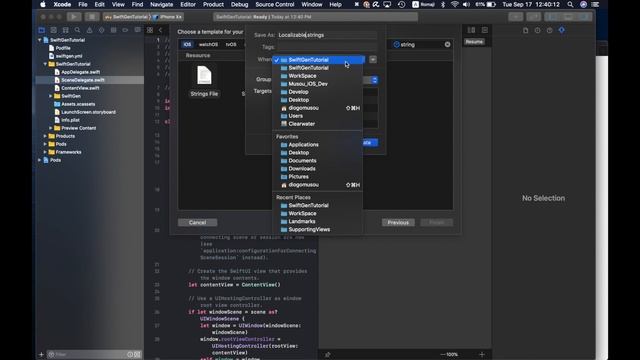
Task: Click the Cancel button
Action: pyautogui.click(x=198, y=222)
